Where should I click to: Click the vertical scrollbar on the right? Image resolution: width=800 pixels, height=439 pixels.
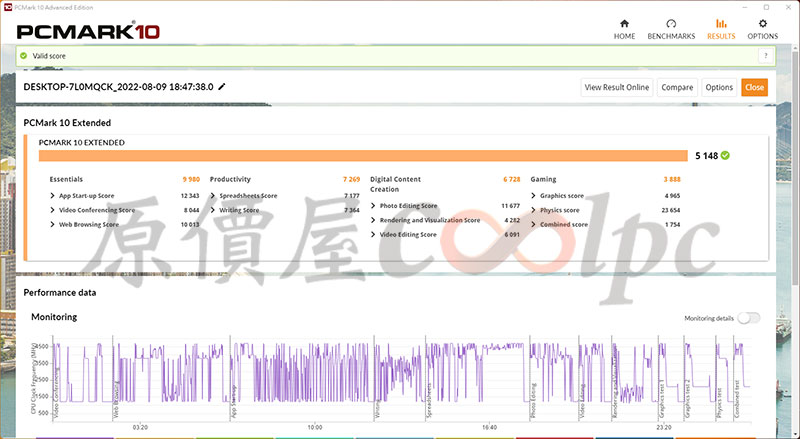click(795, 166)
